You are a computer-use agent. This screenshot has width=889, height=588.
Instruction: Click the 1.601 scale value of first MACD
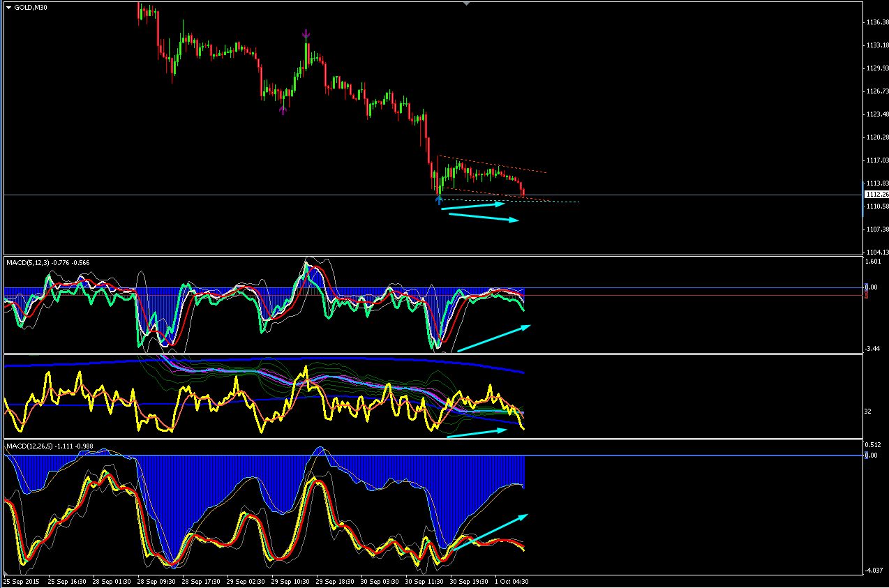(872, 262)
